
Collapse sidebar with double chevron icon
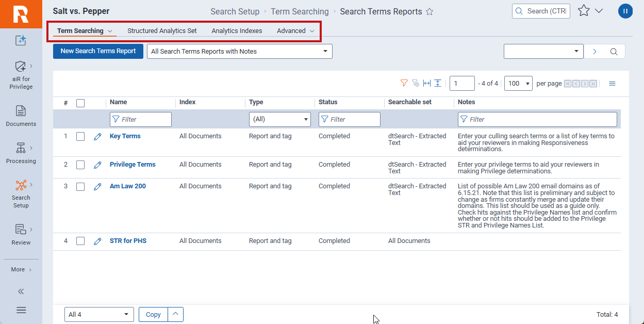21,291
